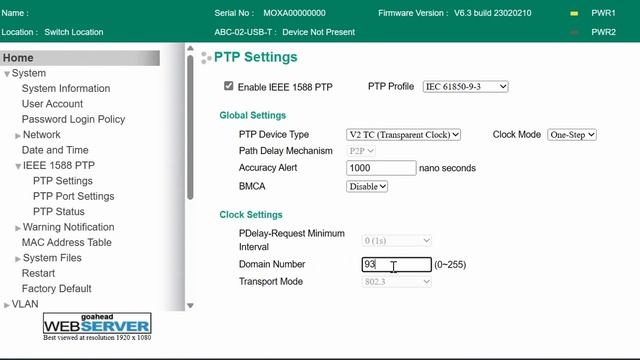The image size is (640, 360).
Task: Click the Clock Settings heading
Action: (x=251, y=215)
